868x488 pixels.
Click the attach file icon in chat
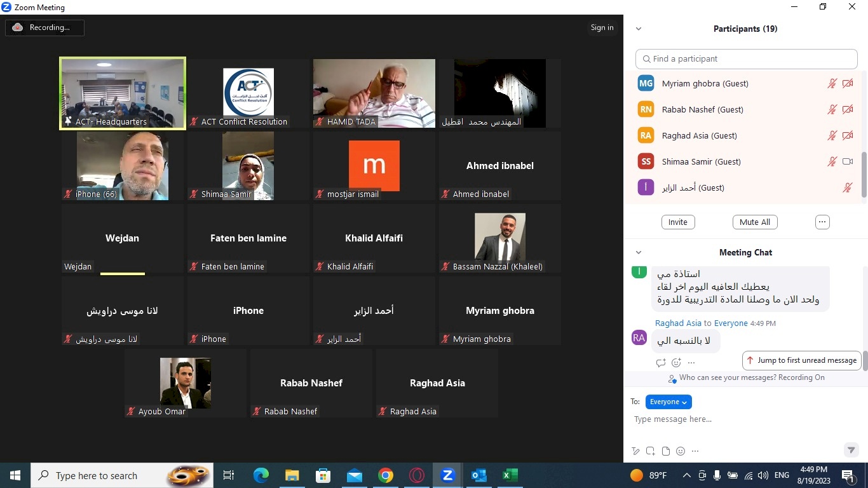[666, 451]
